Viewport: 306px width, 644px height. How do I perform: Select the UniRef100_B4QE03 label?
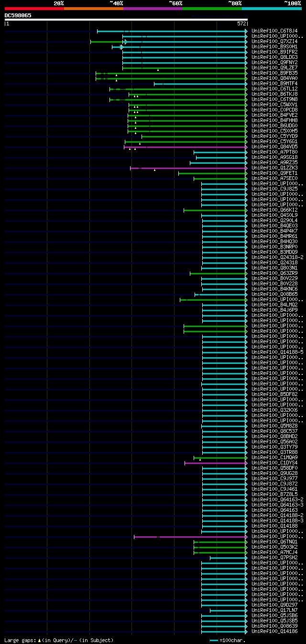click(274, 226)
